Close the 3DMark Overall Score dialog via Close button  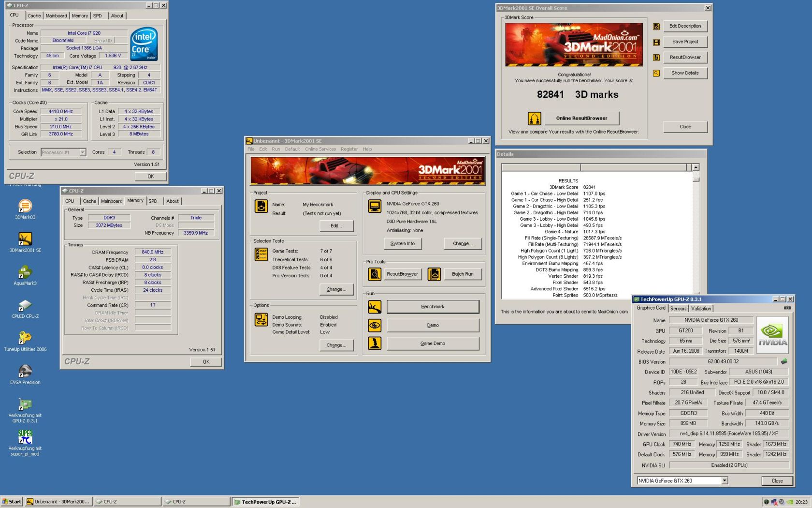[685, 127]
